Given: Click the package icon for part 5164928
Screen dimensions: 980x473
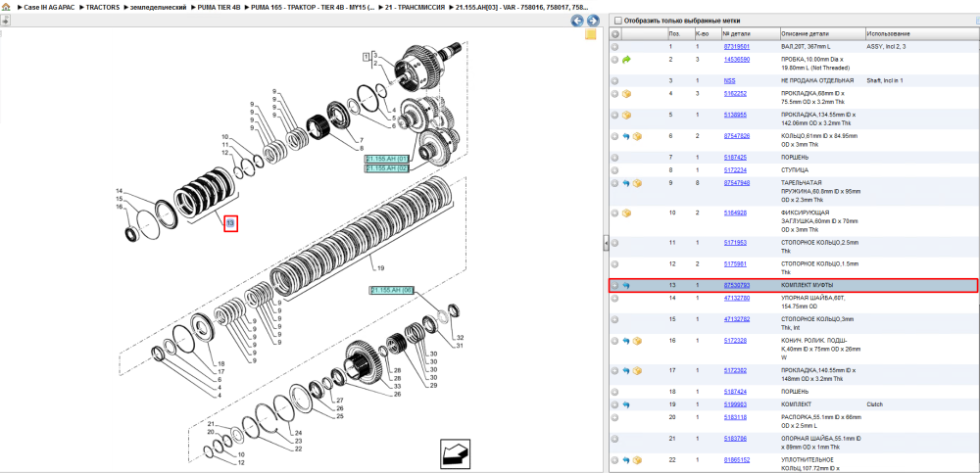Looking at the screenshot, I should 627,213.
